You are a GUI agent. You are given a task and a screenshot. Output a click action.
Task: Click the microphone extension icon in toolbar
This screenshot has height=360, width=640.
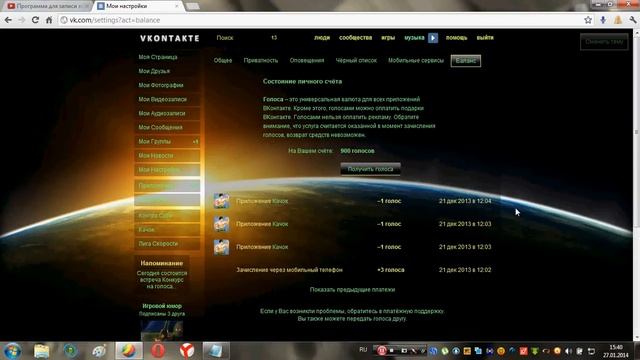603,20
